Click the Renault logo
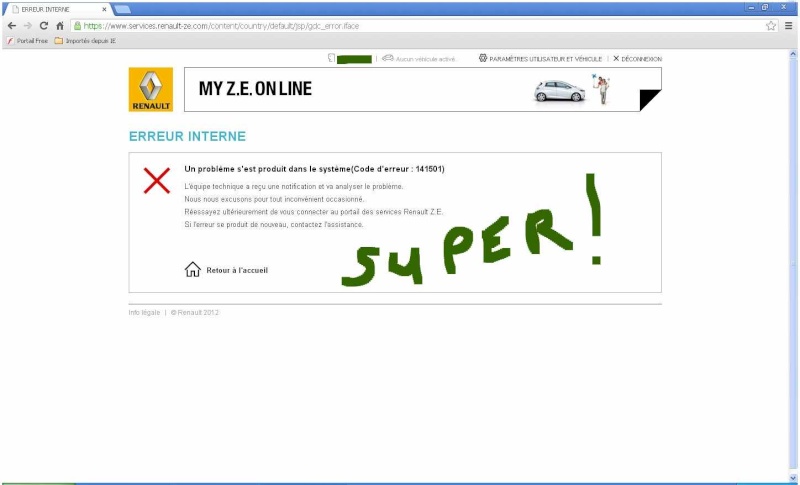 pyautogui.click(x=151, y=89)
